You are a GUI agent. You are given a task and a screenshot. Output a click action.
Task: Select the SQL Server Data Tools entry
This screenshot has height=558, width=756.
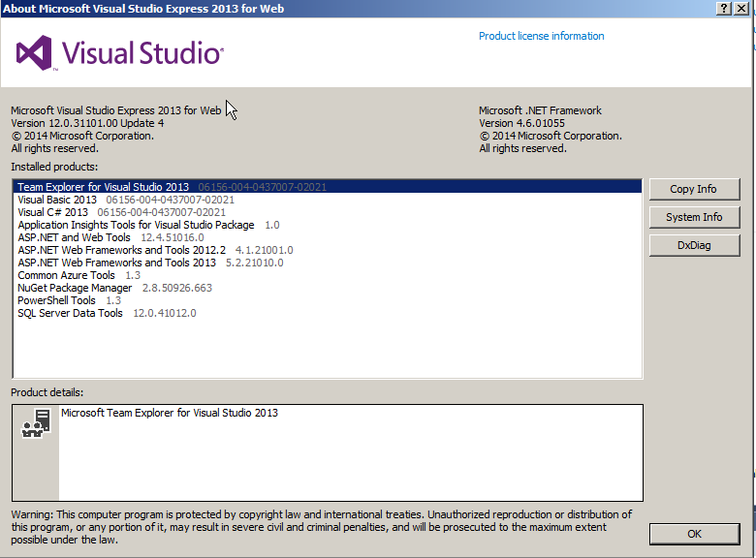point(328,313)
